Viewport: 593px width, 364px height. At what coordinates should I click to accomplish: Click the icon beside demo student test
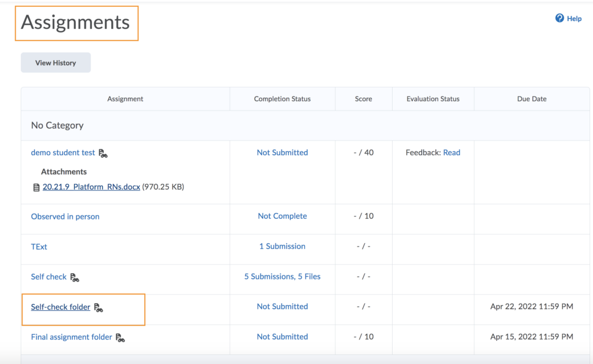click(x=103, y=153)
